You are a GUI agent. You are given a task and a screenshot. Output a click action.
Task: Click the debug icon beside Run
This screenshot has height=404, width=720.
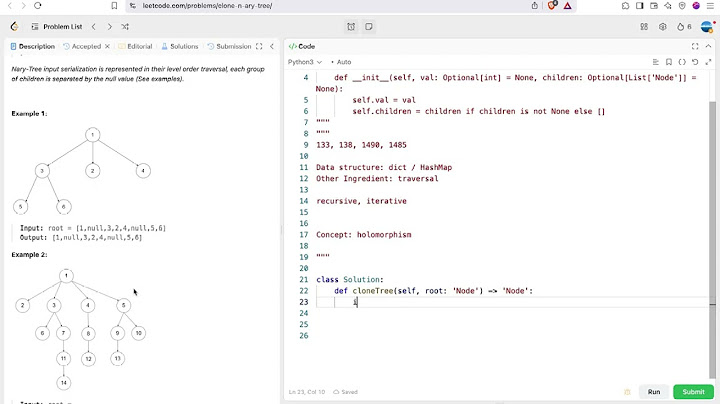[x=627, y=392]
